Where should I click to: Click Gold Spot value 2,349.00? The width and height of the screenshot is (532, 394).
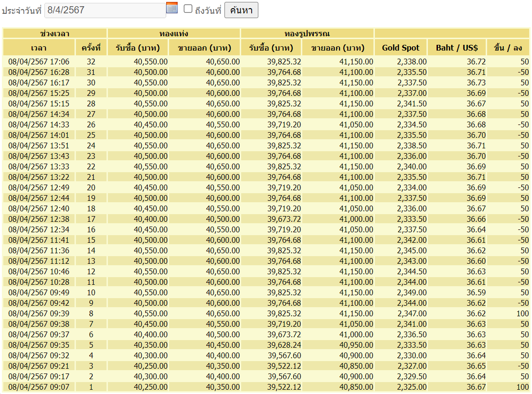pos(412,293)
